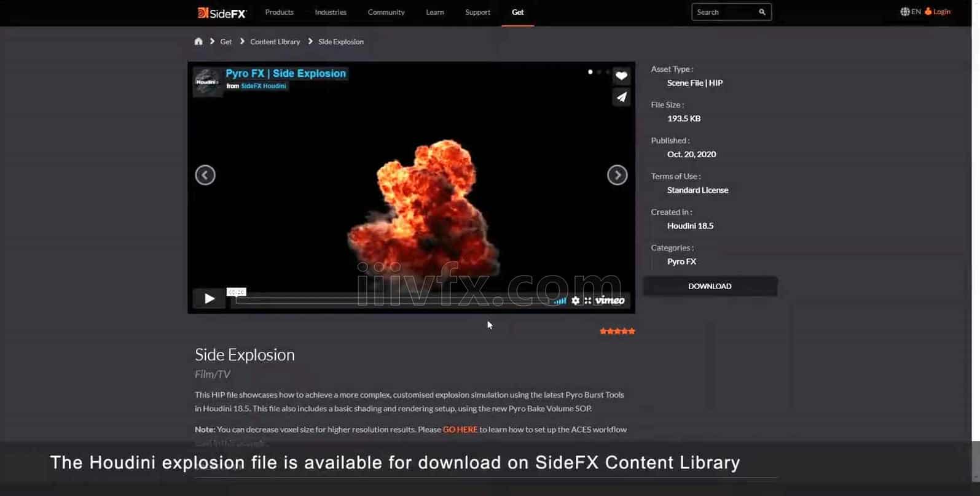980x496 pixels.
Task: Open the Vimeo logo link
Action: (610, 300)
